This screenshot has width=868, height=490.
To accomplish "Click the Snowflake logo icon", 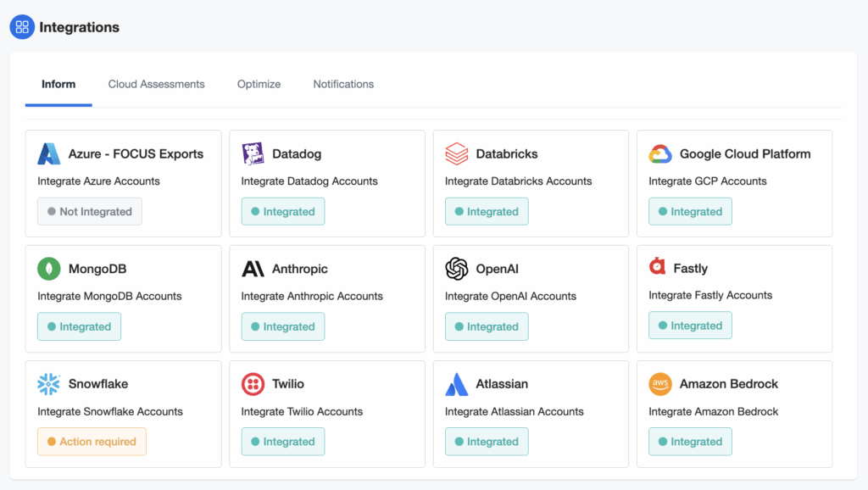I will [49, 384].
